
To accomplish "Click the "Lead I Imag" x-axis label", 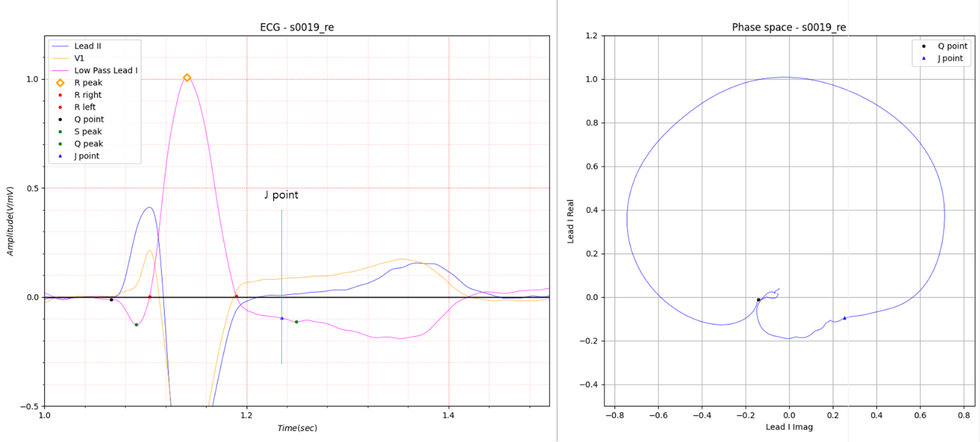I will point(789,427).
